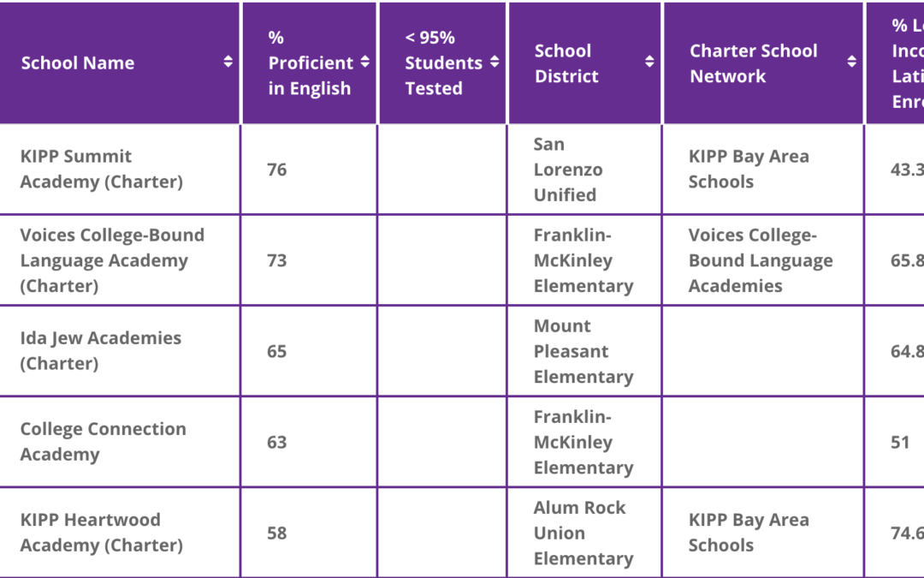Click the 63 score for College Connection

(277, 443)
